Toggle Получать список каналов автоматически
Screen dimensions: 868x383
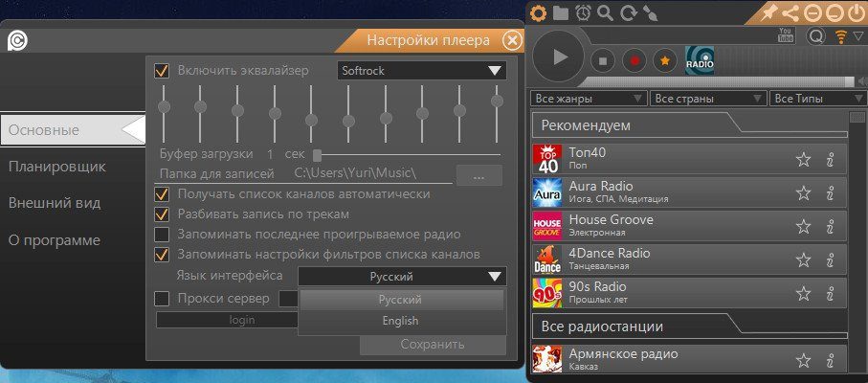click(162, 194)
